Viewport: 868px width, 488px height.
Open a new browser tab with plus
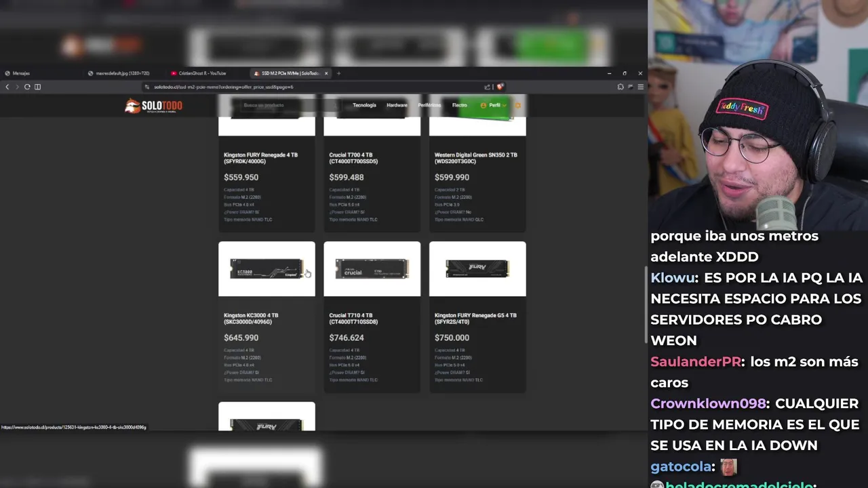[x=338, y=73]
